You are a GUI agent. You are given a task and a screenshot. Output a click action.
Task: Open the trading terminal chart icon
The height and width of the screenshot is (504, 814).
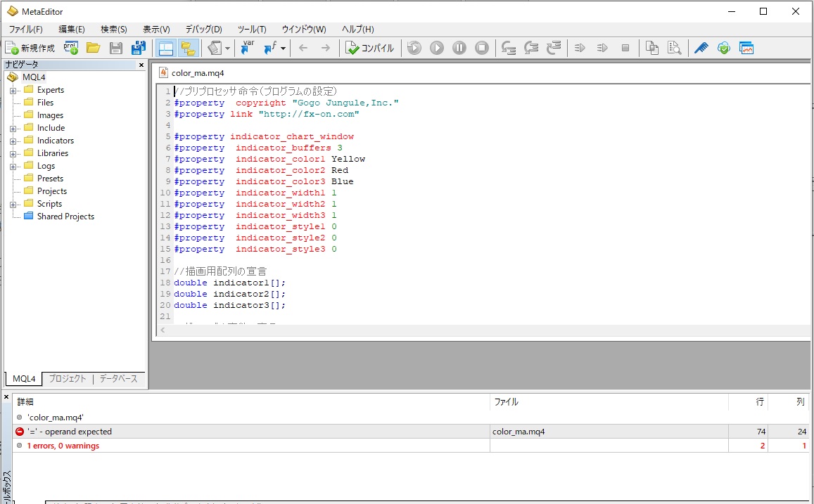click(x=746, y=48)
